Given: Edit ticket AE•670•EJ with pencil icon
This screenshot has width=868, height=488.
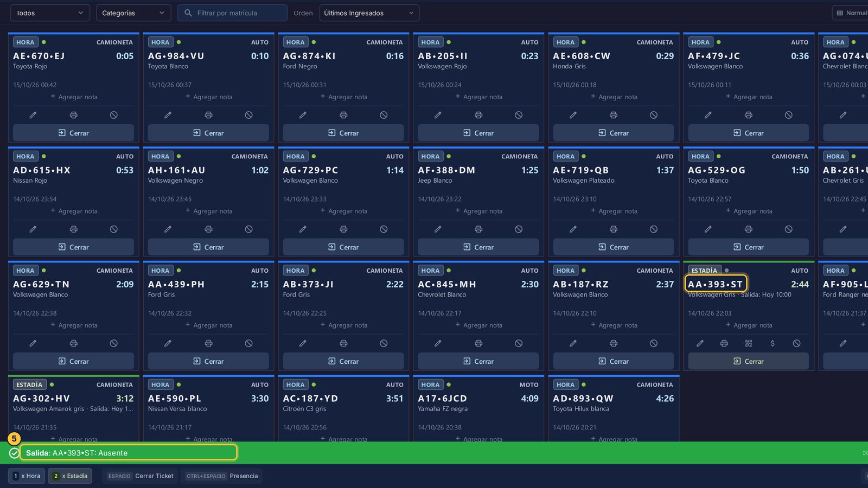Looking at the screenshot, I should (33, 115).
